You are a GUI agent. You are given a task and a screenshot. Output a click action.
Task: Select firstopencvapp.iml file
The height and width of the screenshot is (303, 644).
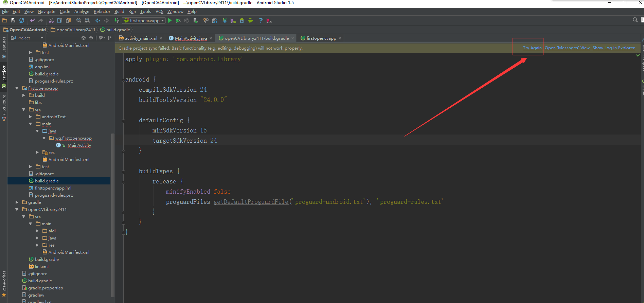coord(53,188)
